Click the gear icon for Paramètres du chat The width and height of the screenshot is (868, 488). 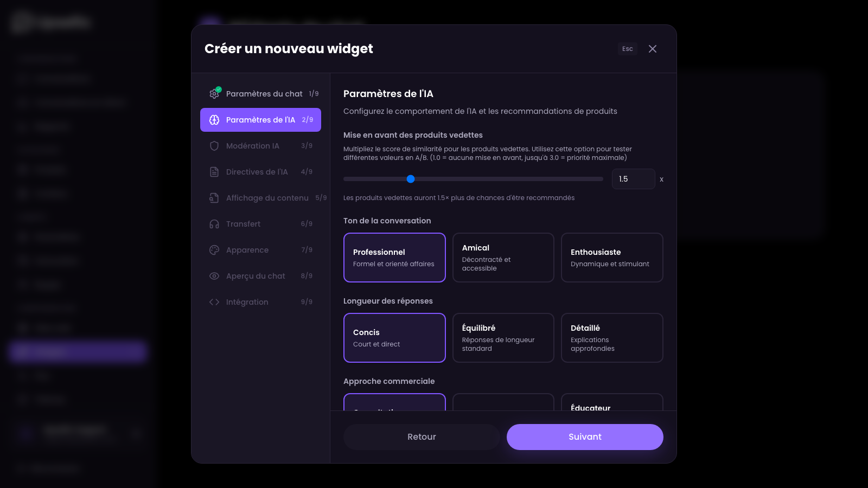pos(214,94)
